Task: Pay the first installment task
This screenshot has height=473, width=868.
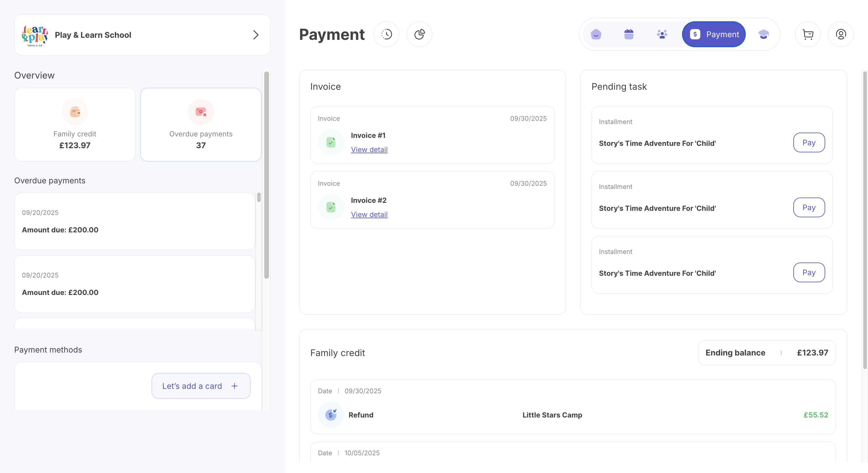Action: (x=809, y=143)
